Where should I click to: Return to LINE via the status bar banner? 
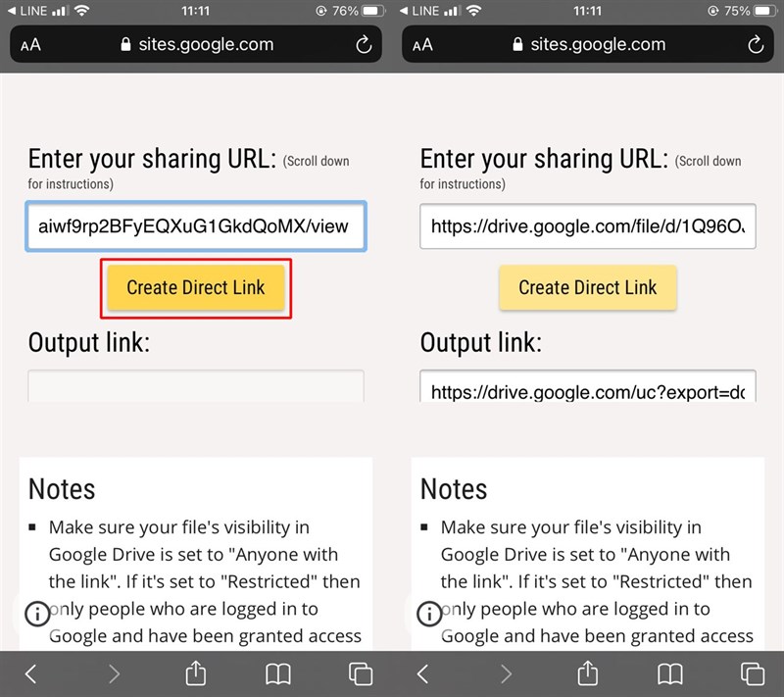tap(29, 11)
